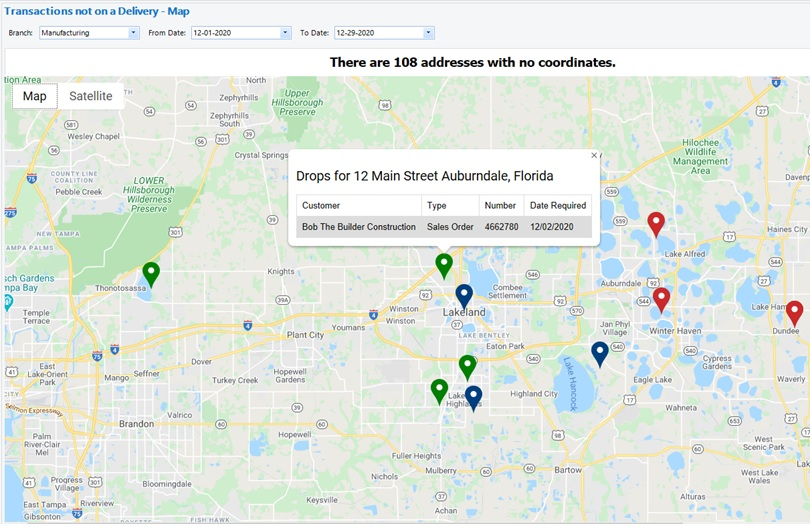Screen dimensions: 810x527
Task: Click the green pin near Thonotosassa
Action: click(x=151, y=273)
